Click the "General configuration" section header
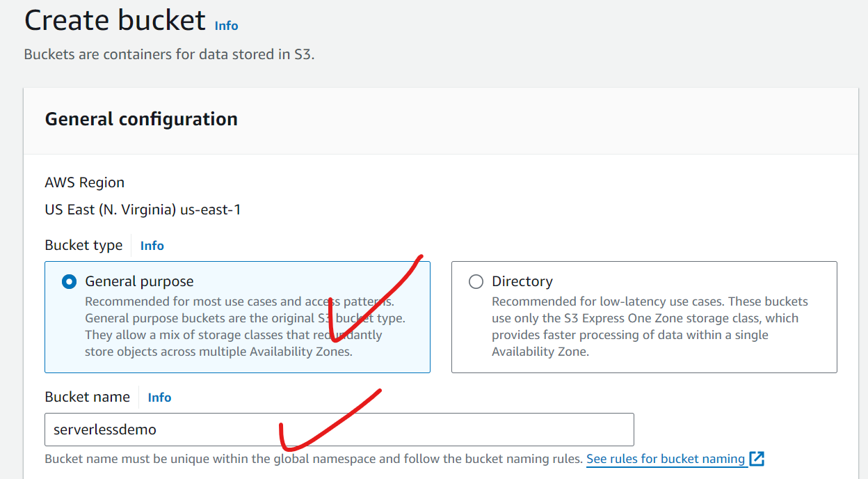Image resolution: width=868 pixels, height=479 pixels. tap(141, 119)
